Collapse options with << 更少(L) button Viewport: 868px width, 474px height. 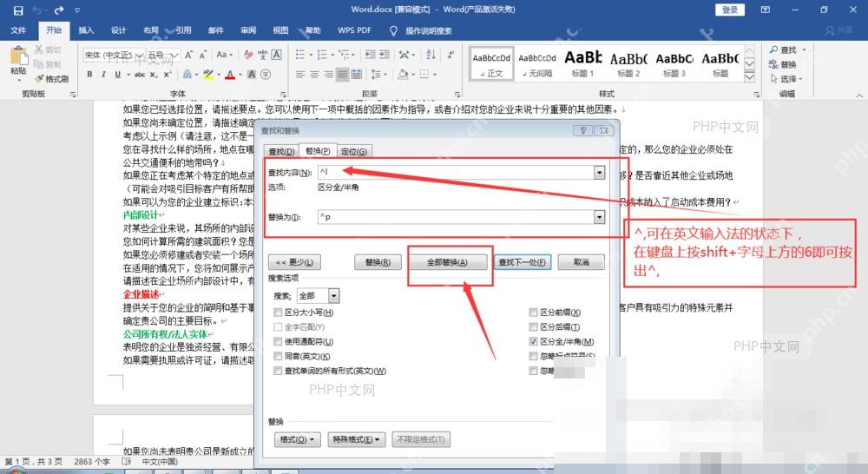point(294,262)
